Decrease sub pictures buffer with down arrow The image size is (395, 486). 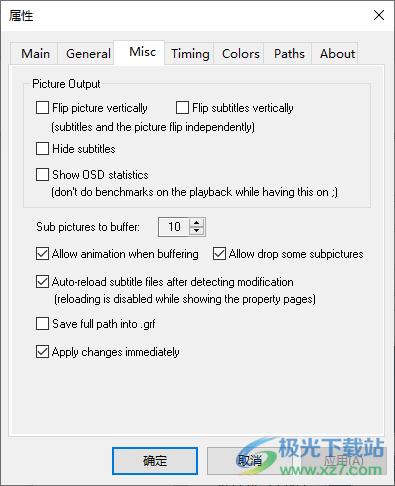(x=197, y=231)
